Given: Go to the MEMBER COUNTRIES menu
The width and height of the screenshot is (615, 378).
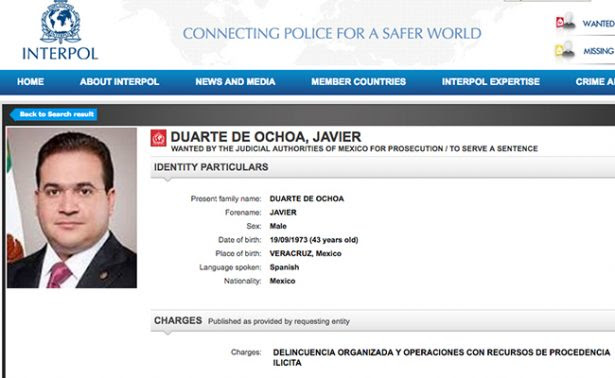Looking at the screenshot, I should 358,82.
